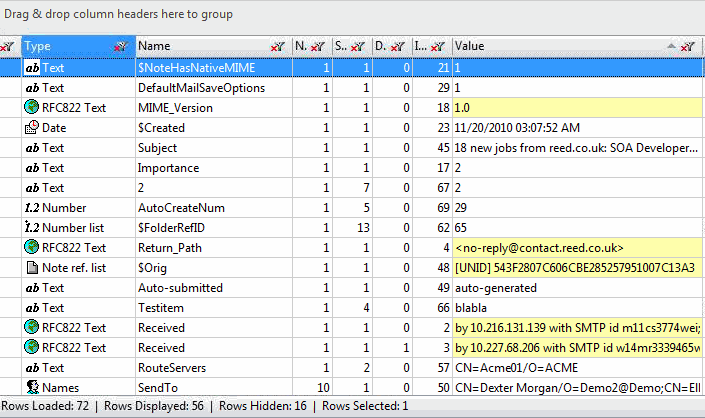Open the filter dropdown on the D. column

pyautogui.click(x=398, y=47)
